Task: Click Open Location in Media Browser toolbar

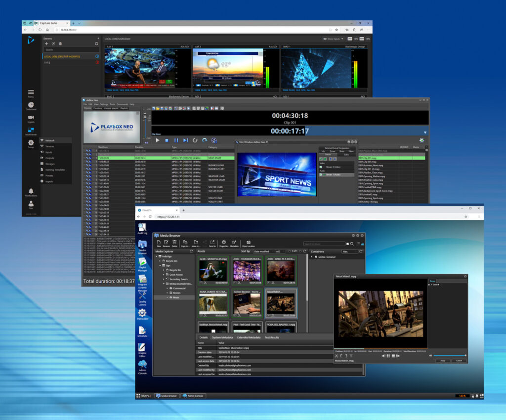Action: pyautogui.click(x=249, y=243)
